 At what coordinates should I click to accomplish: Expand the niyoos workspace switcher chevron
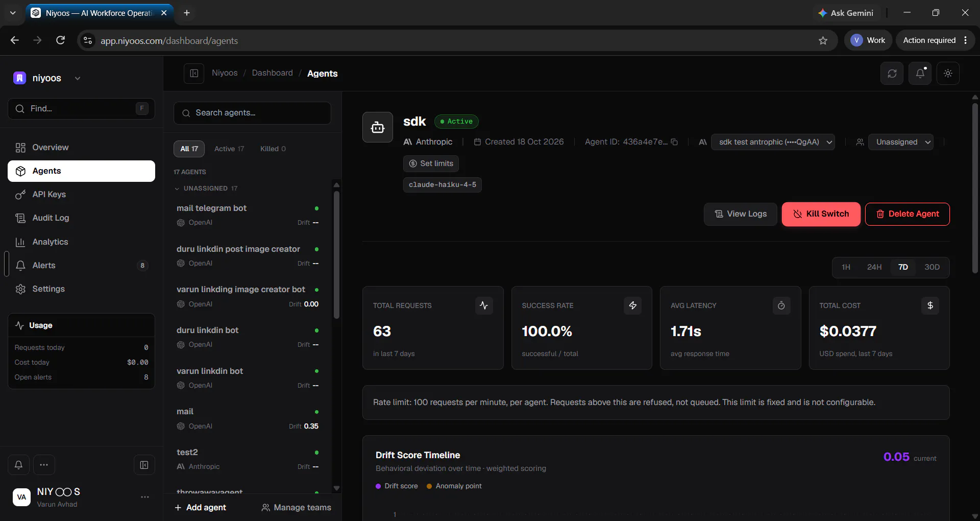tap(78, 78)
